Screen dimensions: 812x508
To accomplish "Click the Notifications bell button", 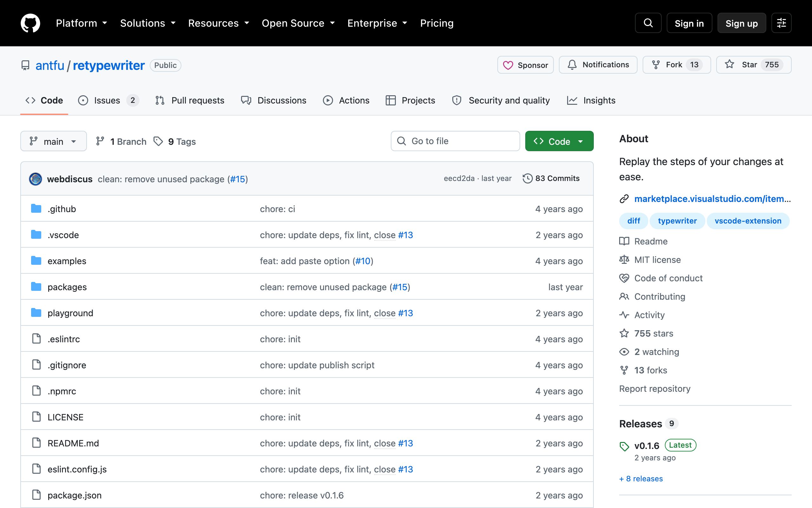I will point(598,65).
